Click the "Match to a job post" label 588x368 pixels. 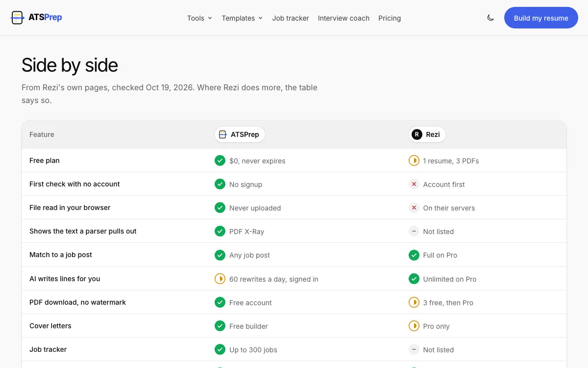point(61,255)
